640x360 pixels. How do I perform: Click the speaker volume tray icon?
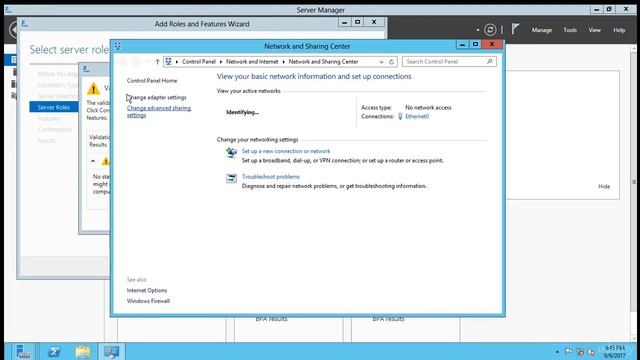click(591, 352)
